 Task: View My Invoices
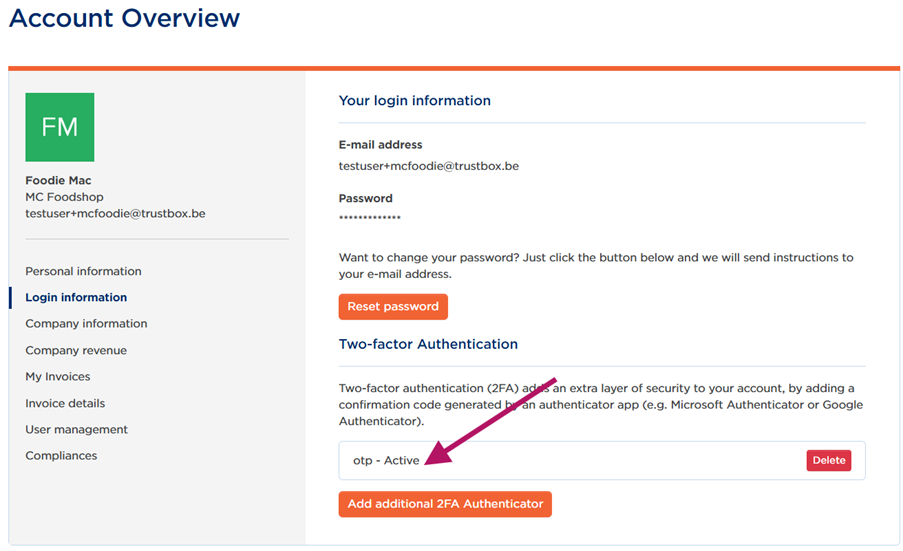coord(58,377)
